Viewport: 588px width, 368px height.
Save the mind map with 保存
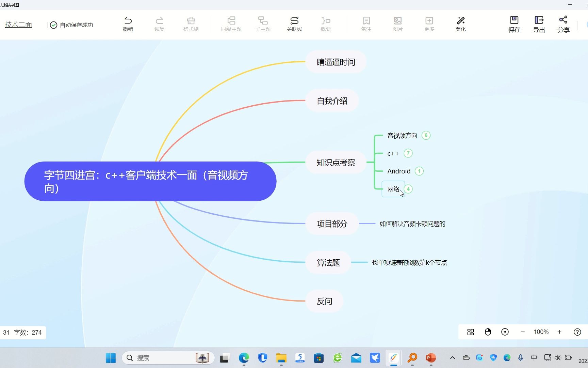[x=514, y=24]
